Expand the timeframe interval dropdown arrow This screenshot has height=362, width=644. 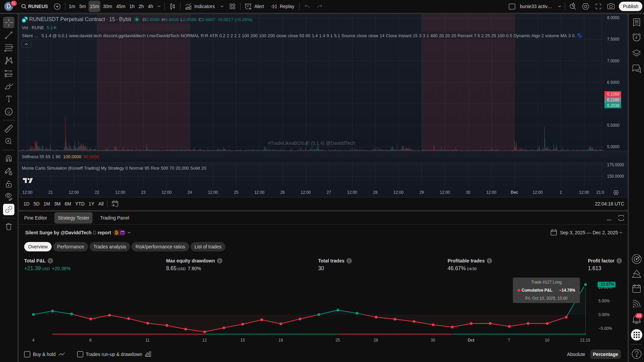(x=159, y=6)
